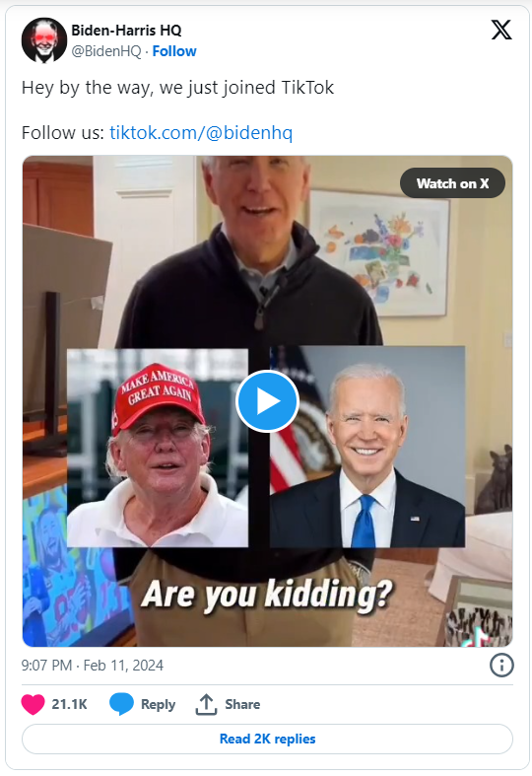Open the circled info icon beside the timestamp
This screenshot has height=776, width=532.
coord(501,666)
